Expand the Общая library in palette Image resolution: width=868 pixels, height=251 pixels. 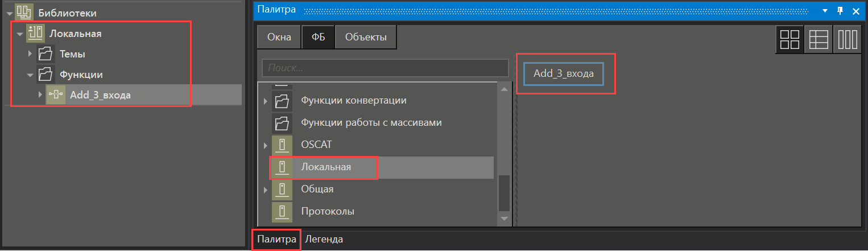265,190
